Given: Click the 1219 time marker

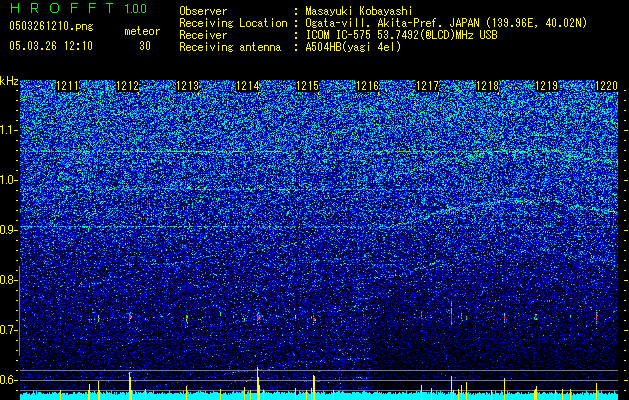Looking at the screenshot, I should point(546,86).
